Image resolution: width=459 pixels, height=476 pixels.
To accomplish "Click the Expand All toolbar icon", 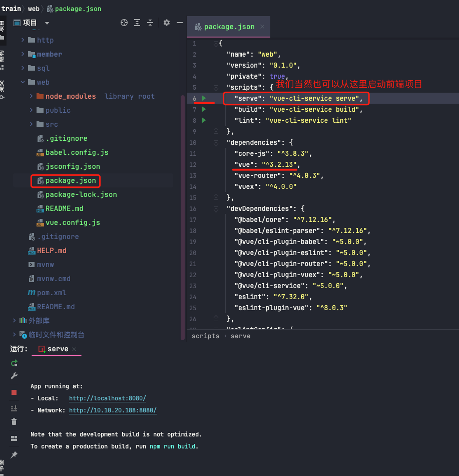I will (137, 23).
